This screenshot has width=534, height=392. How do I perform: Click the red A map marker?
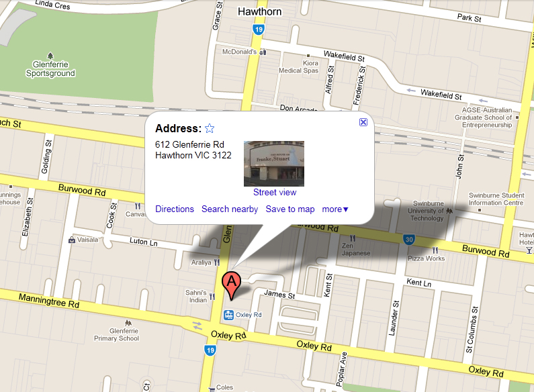(x=231, y=285)
